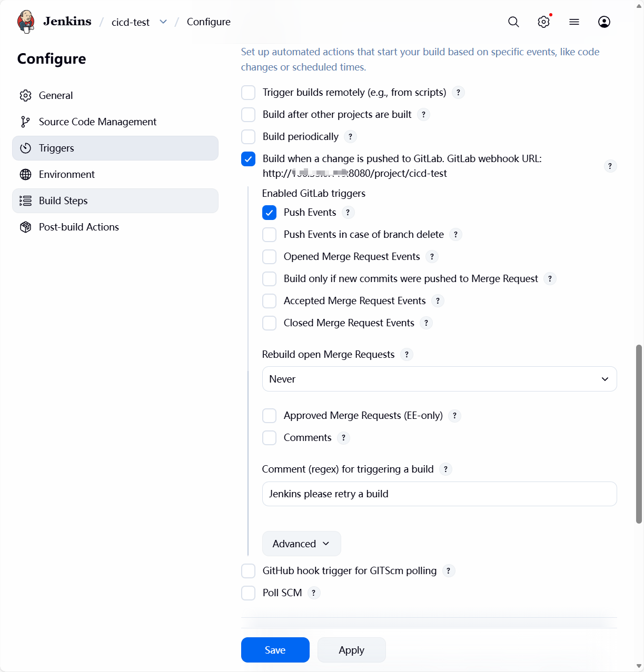
Task: Go to Source Code Management section
Action: coord(115,122)
